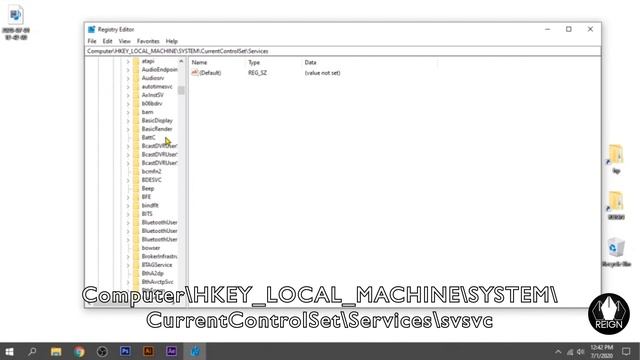This screenshot has width=640, height=360.
Task: Select the BasicRender key
Action: [x=157, y=129]
